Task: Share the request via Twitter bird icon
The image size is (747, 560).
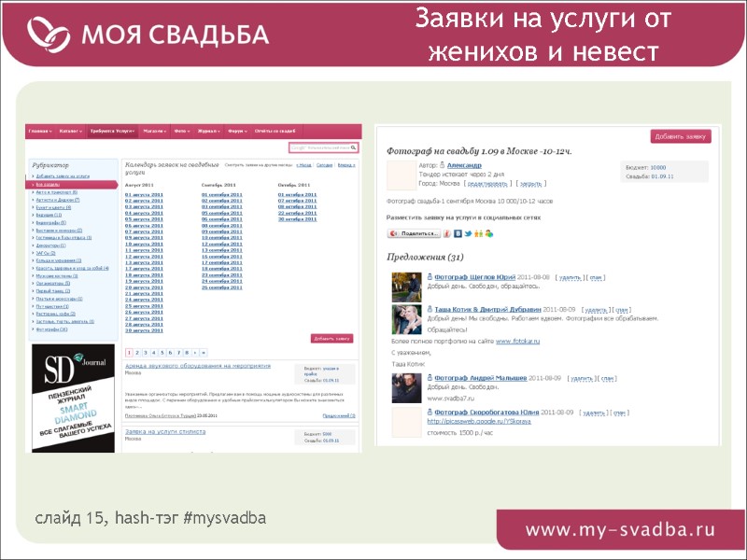Action: [468, 233]
